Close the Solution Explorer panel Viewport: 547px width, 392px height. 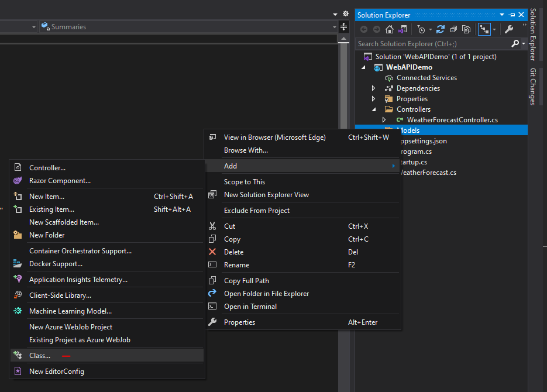point(521,15)
